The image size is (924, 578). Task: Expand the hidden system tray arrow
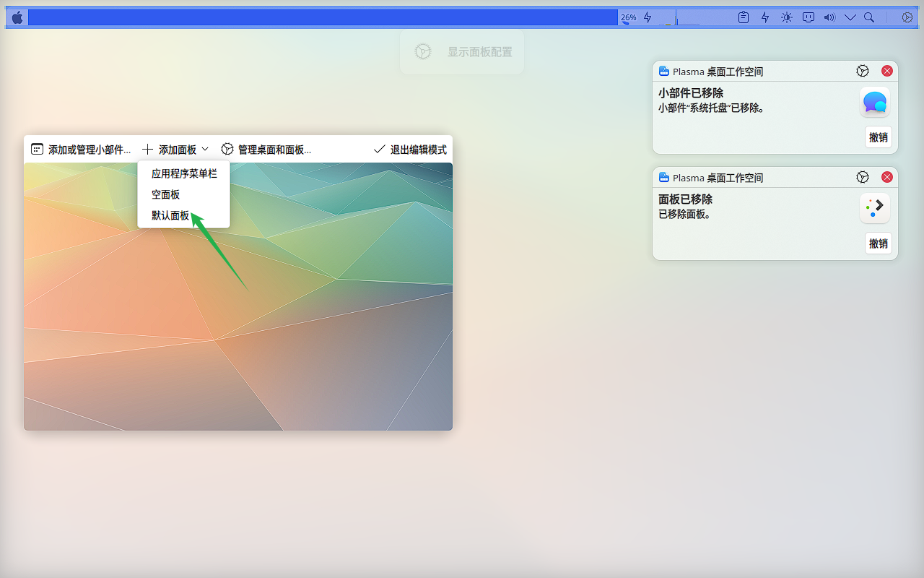(x=850, y=17)
